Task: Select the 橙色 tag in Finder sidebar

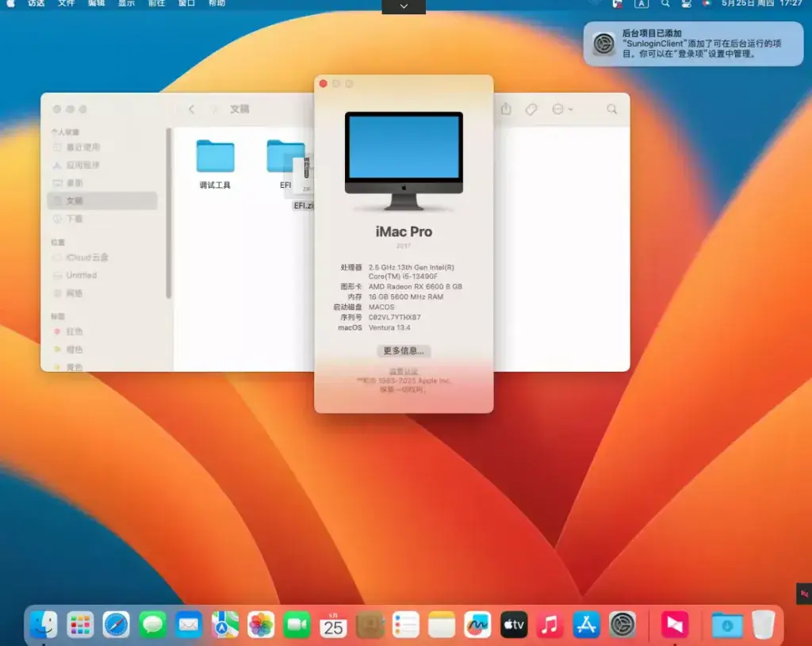Action: pyautogui.click(x=102, y=350)
